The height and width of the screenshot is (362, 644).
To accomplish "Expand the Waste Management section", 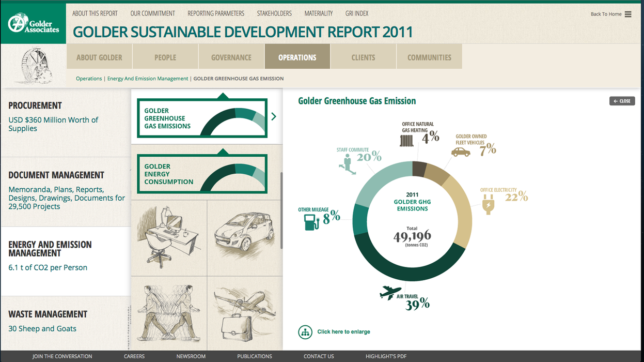I will click(x=48, y=314).
